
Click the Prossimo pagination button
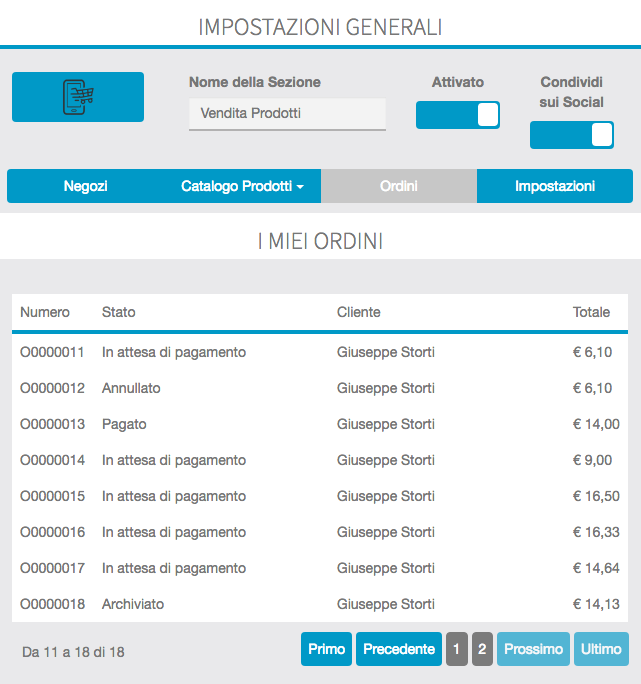tap(533, 649)
